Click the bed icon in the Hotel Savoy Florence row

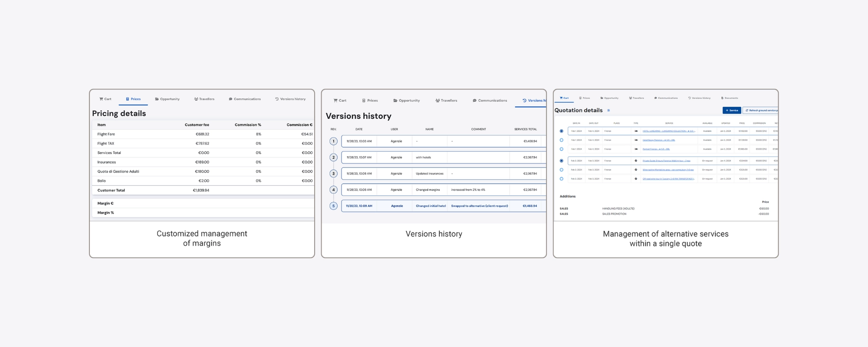click(636, 140)
